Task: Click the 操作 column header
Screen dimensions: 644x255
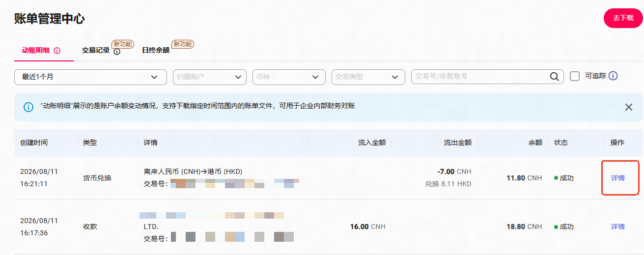Action: pos(617,142)
